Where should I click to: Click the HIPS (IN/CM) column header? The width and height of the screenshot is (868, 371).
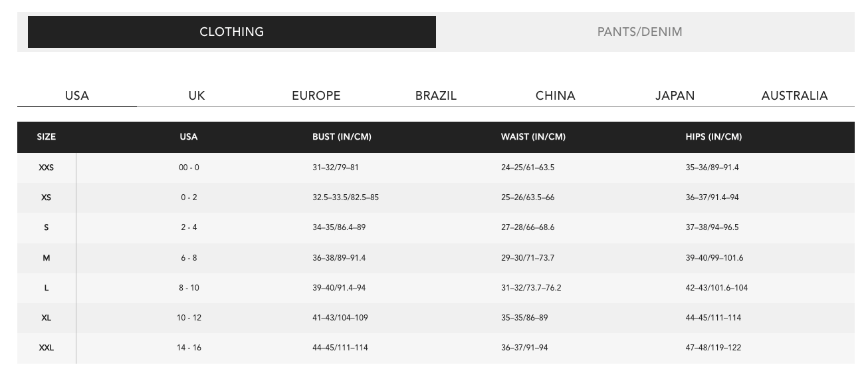(714, 137)
